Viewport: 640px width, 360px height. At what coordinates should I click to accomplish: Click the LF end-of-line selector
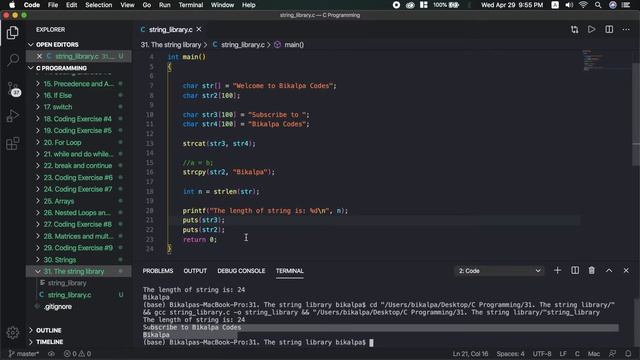pyautogui.click(x=563, y=354)
